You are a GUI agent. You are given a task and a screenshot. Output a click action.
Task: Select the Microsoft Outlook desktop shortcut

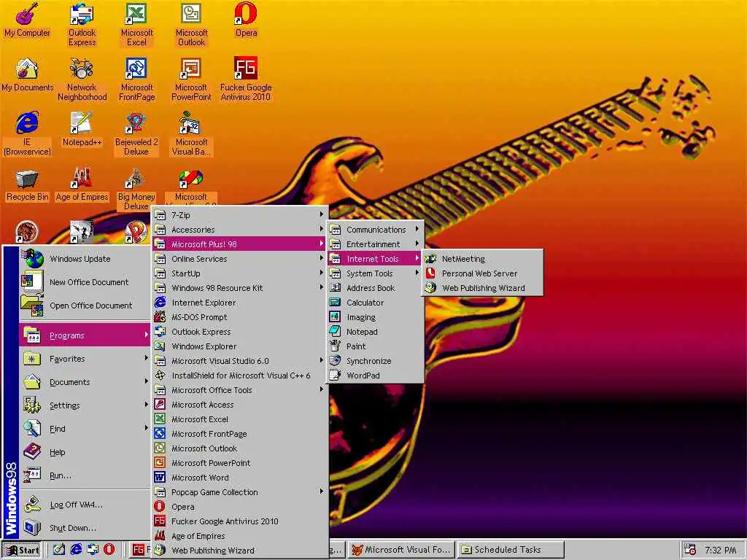pos(191,25)
